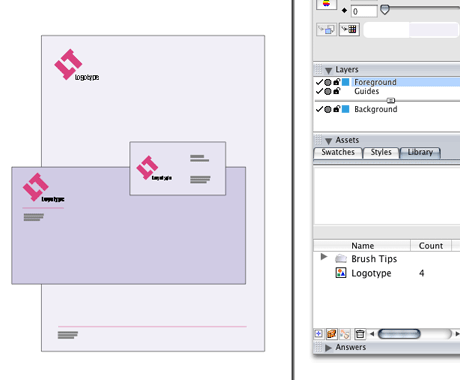Switch to the Styles tab
This screenshot has width=460, height=380.
(x=381, y=152)
